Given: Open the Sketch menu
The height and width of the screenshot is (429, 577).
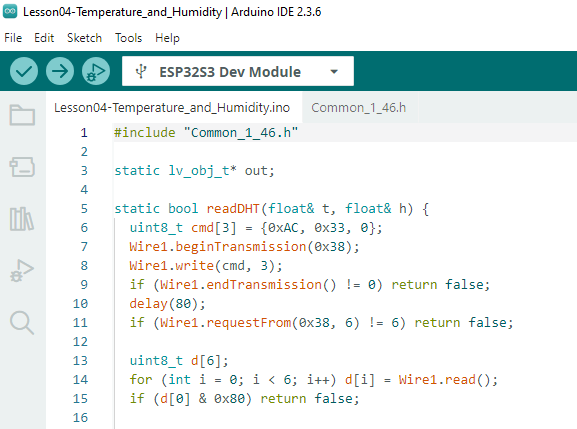Looking at the screenshot, I should coord(84,38).
